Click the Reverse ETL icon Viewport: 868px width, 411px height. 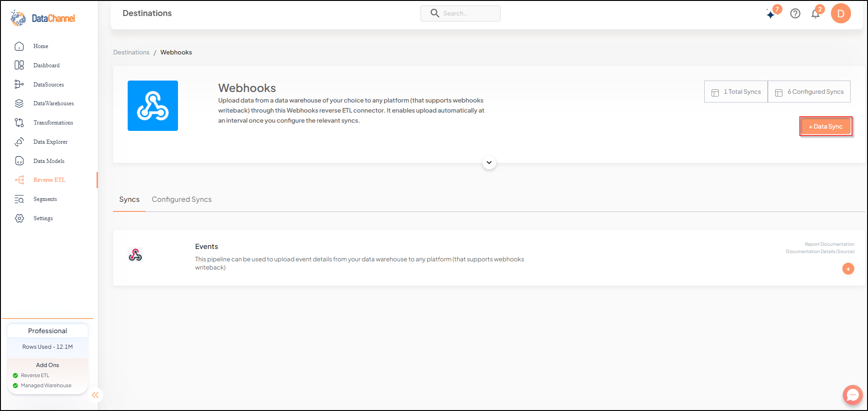19,180
